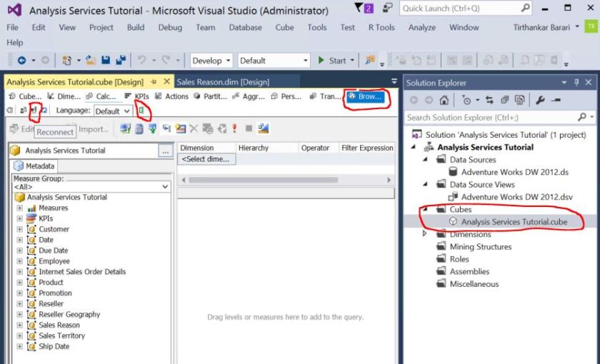Open the active documents list dropdown arrow
The image size is (600, 364).
(394, 81)
